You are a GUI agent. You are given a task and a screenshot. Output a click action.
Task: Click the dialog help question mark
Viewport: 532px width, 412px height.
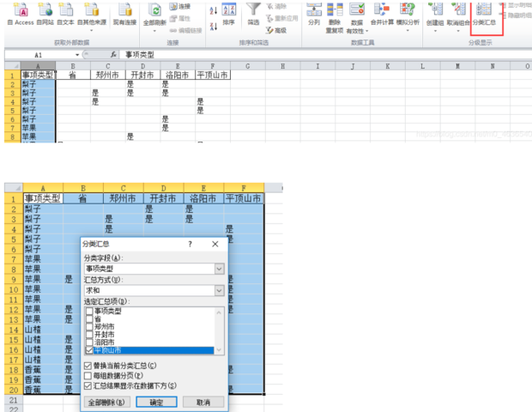click(190, 244)
